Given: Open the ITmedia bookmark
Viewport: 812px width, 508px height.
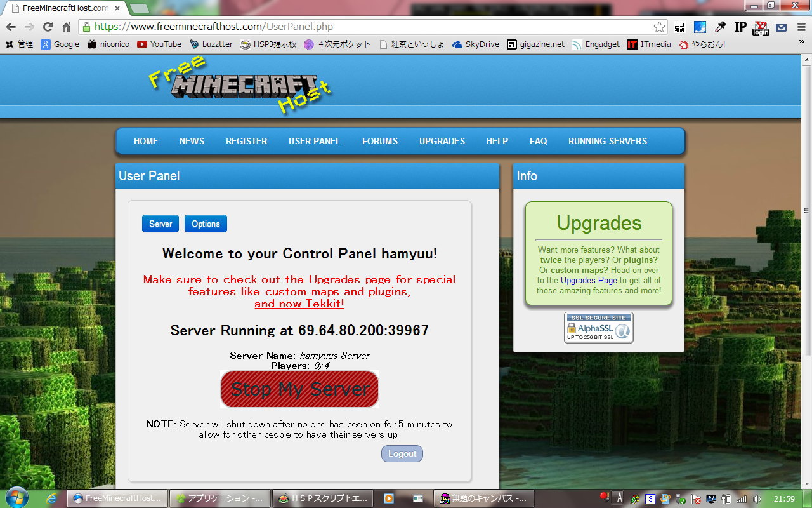Looking at the screenshot, I should pyautogui.click(x=649, y=44).
